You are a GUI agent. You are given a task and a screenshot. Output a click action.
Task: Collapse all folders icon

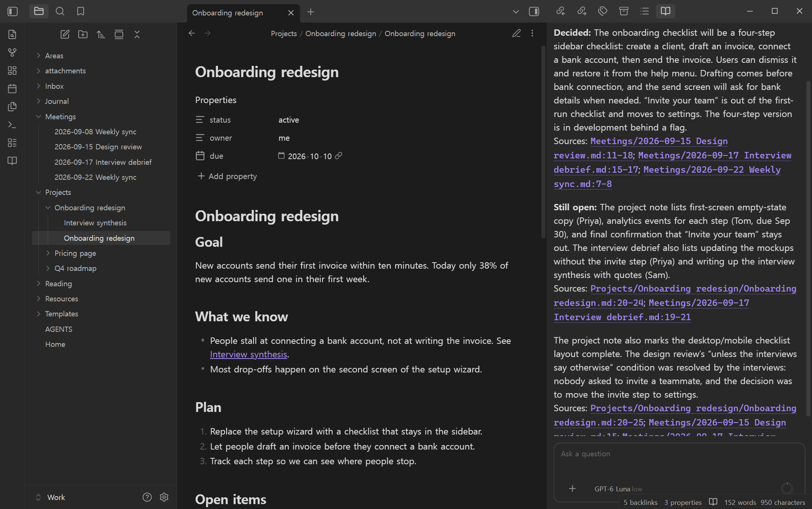click(137, 34)
